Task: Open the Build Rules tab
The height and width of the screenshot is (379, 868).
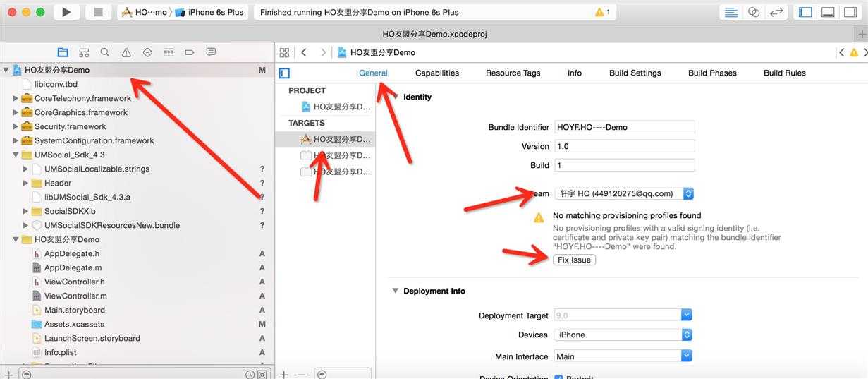Action: point(785,73)
